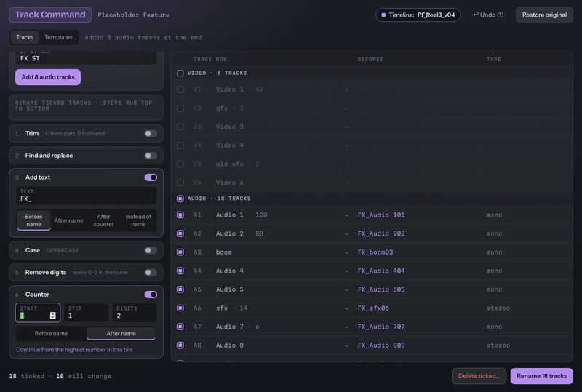
Task: Tick the V5 old vfx checkbox
Action: 180,164
